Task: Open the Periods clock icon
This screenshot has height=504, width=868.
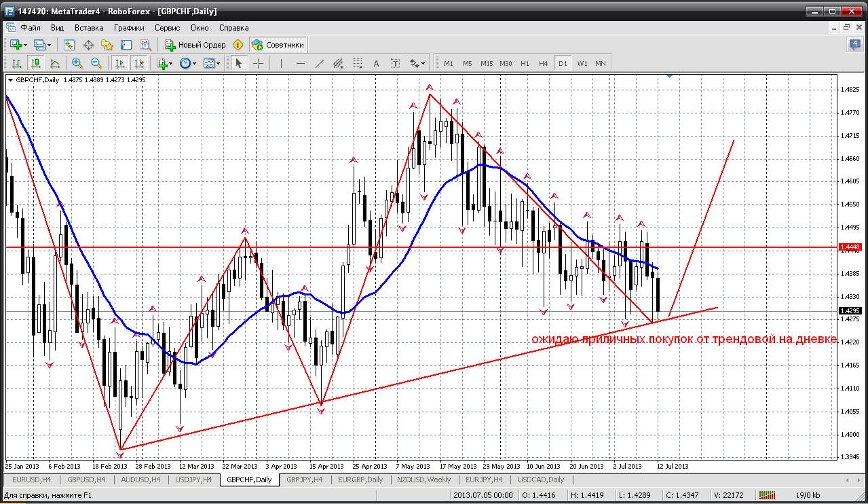Action: [185, 63]
